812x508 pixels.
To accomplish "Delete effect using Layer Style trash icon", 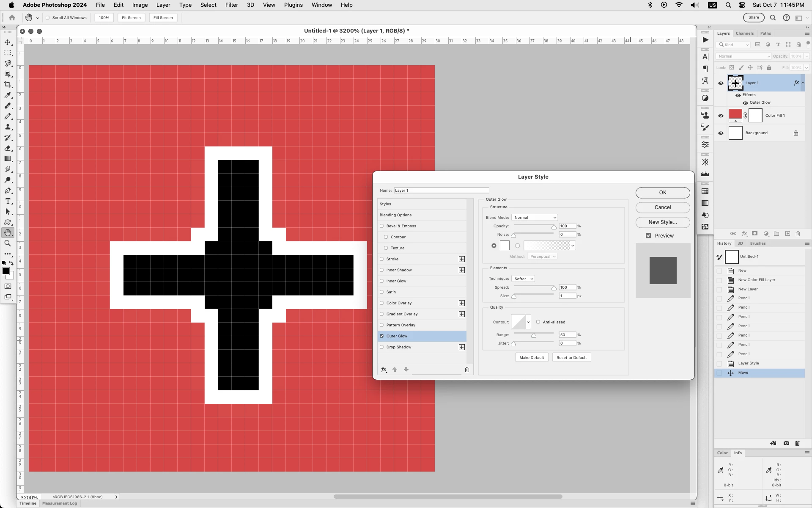I will [x=467, y=370].
